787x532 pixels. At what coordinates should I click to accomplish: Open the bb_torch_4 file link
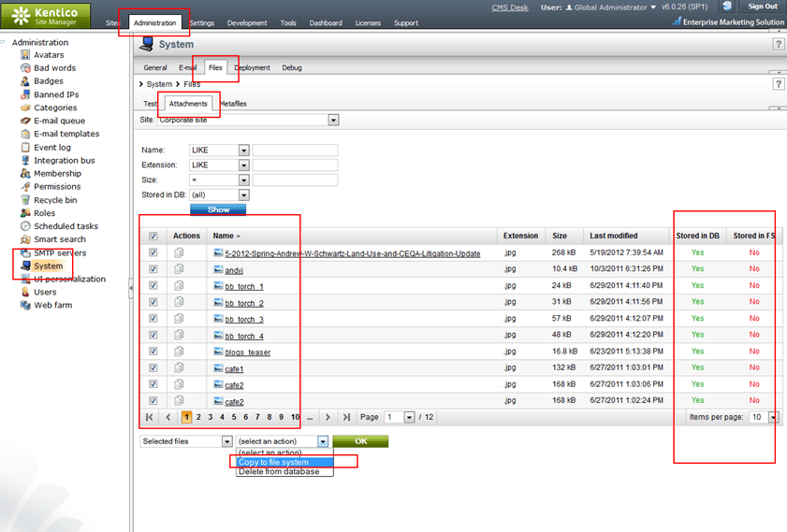pyautogui.click(x=244, y=336)
